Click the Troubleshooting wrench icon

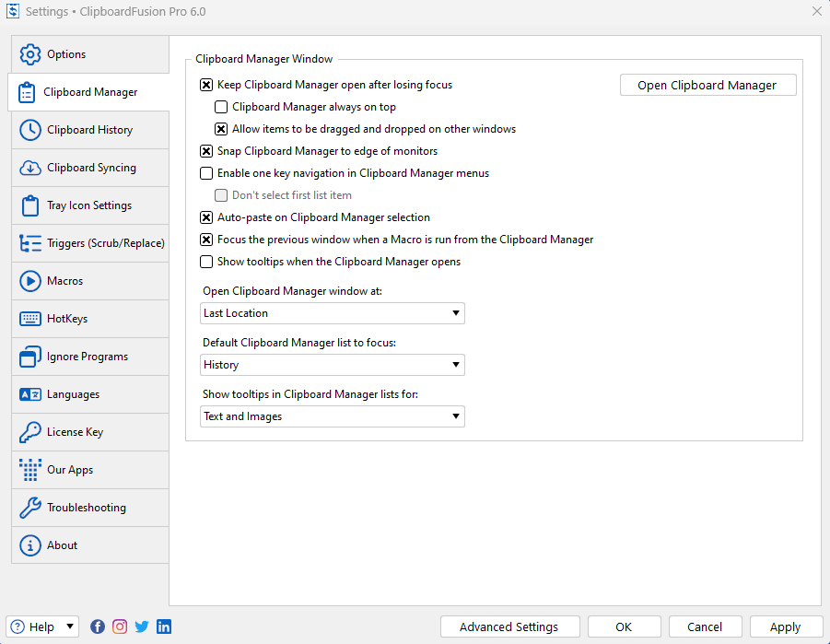coord(30,508)
